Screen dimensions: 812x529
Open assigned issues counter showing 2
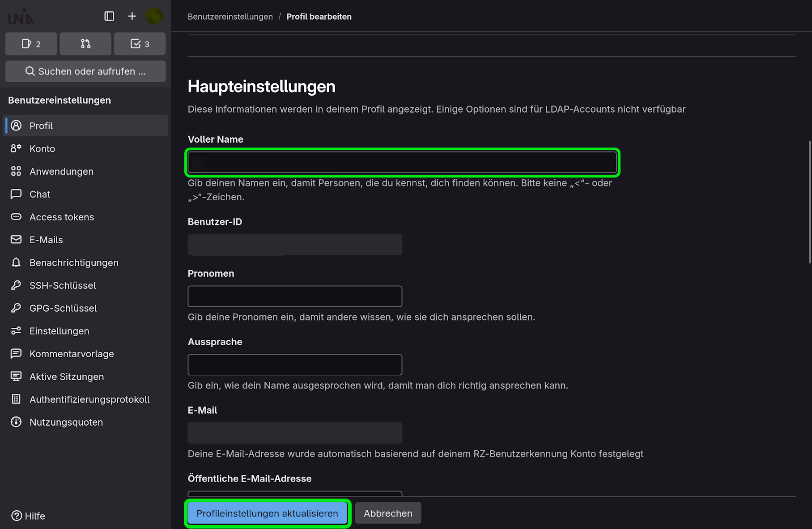(31, 44)
